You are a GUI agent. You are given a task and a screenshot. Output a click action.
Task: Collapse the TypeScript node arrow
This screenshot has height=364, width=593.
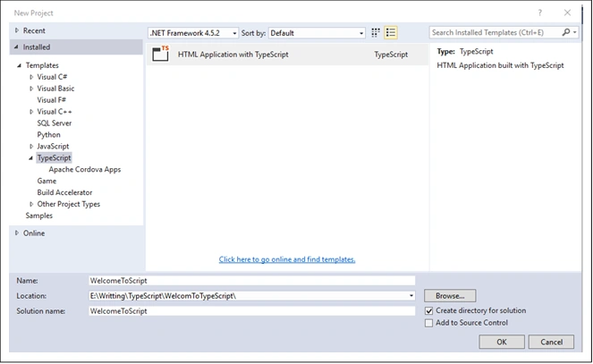click(31, 158)
